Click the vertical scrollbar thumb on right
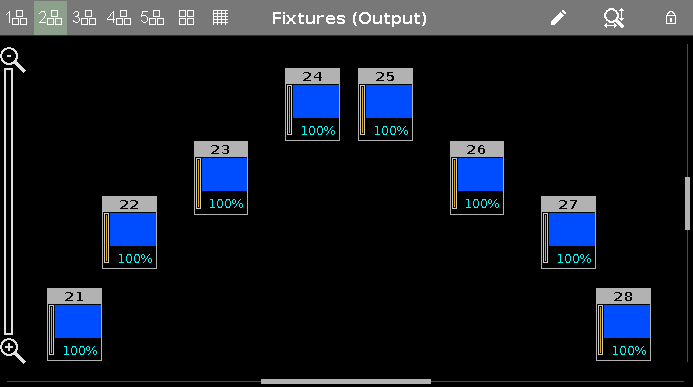The width and height of the screenshot is (693, 387). [687, 203]
